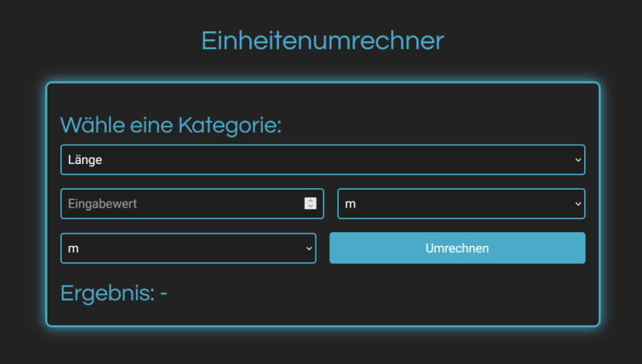
Task: Click chevron of dropdown left of Umrechnen
Action: point(309,248)
